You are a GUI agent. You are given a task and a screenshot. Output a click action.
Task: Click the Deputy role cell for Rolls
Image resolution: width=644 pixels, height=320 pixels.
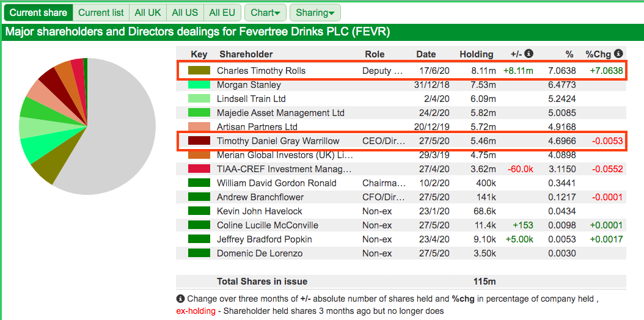point(382,71)
